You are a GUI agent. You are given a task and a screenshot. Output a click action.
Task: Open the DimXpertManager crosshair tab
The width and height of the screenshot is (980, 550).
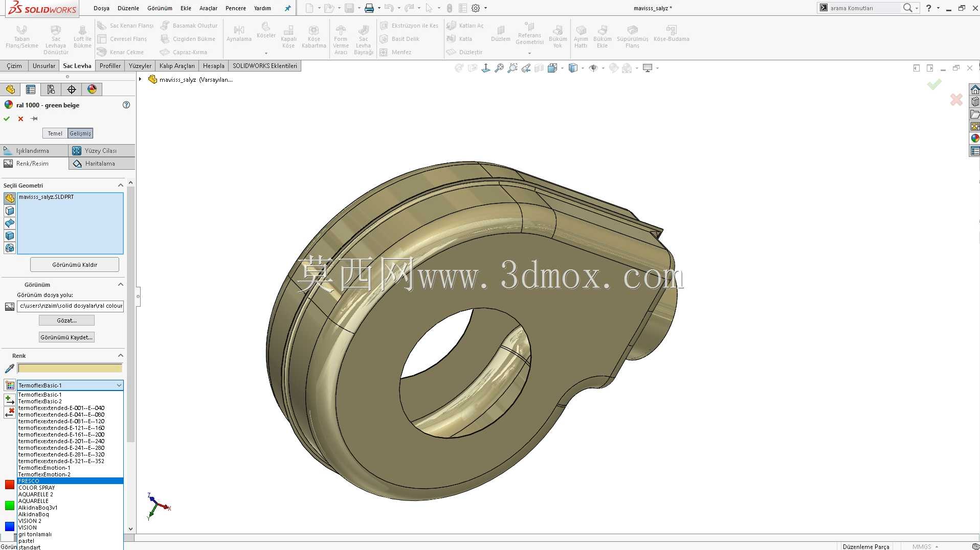pyautogui.click(x=72, y=89)
